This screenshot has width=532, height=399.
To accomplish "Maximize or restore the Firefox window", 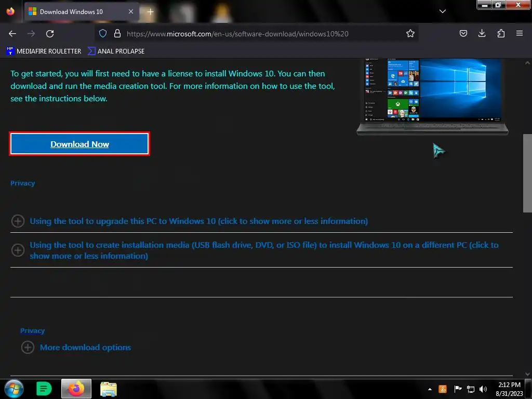I will tap(498, 5).
